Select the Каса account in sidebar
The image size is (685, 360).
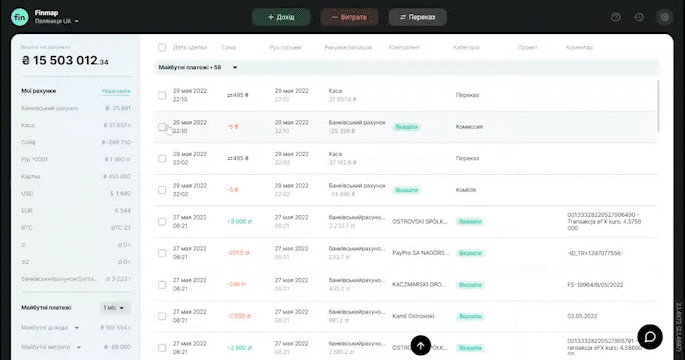[x=76, y=125]
